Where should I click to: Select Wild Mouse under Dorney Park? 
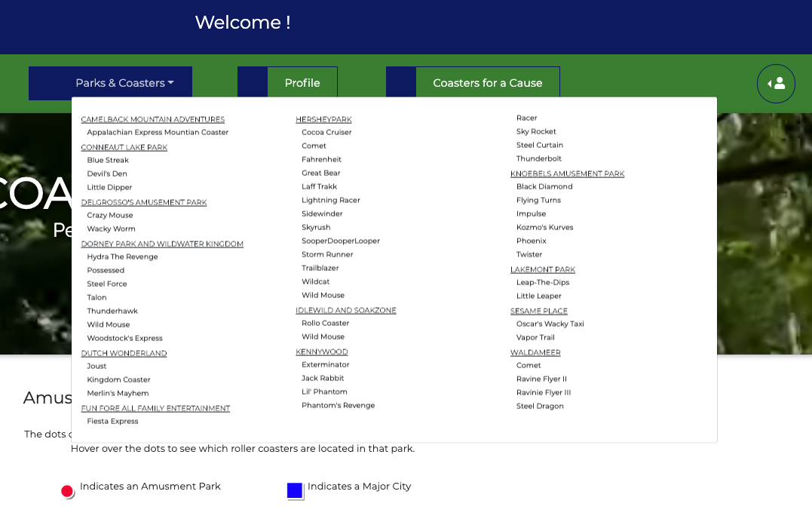click(x=109, y=324)
